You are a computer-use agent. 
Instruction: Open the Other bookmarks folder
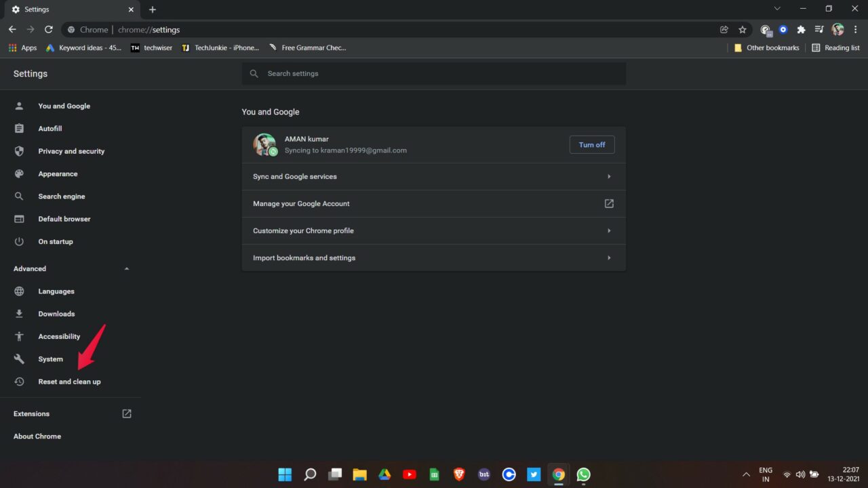coord(766,48)
